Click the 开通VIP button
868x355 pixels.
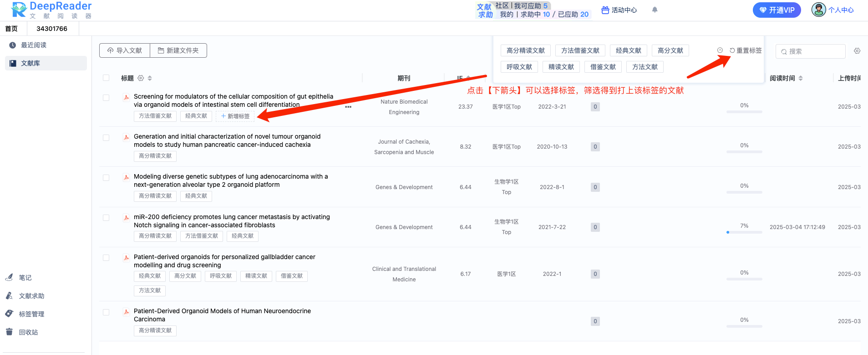777,10
